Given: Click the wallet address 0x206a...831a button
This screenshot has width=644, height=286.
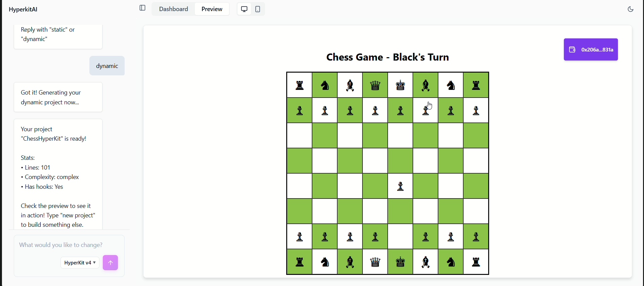Looking at the screenshot, I should click(591, 50).
